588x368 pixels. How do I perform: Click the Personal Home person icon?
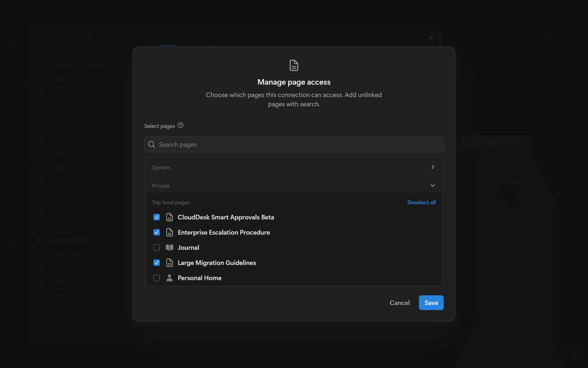tap(169, 278)
